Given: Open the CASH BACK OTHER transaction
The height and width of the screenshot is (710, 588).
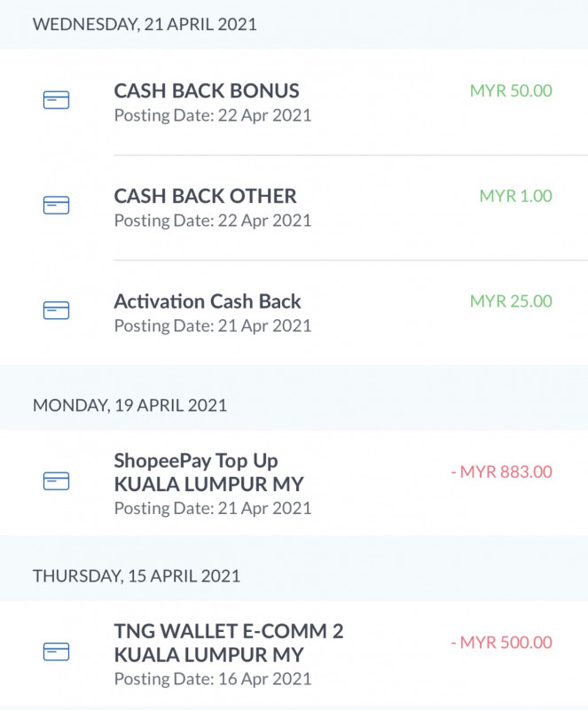Looking at the screenshot, I should (205, 196).
